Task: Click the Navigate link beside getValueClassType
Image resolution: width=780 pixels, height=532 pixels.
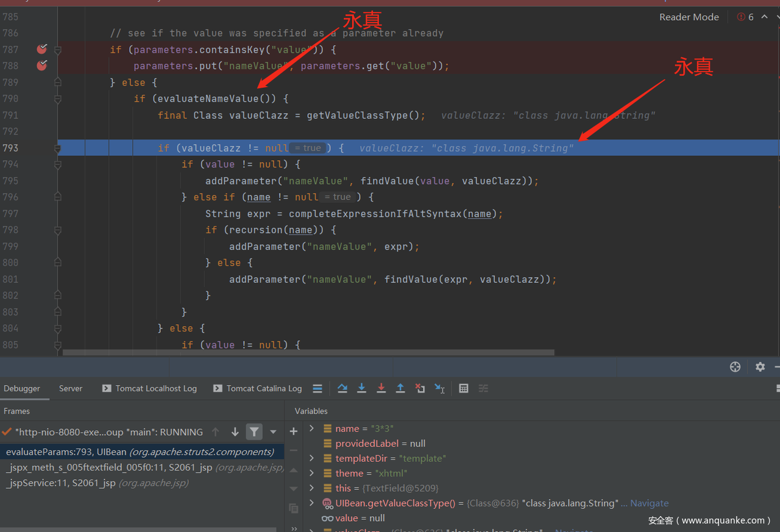Action: point(649,503)
